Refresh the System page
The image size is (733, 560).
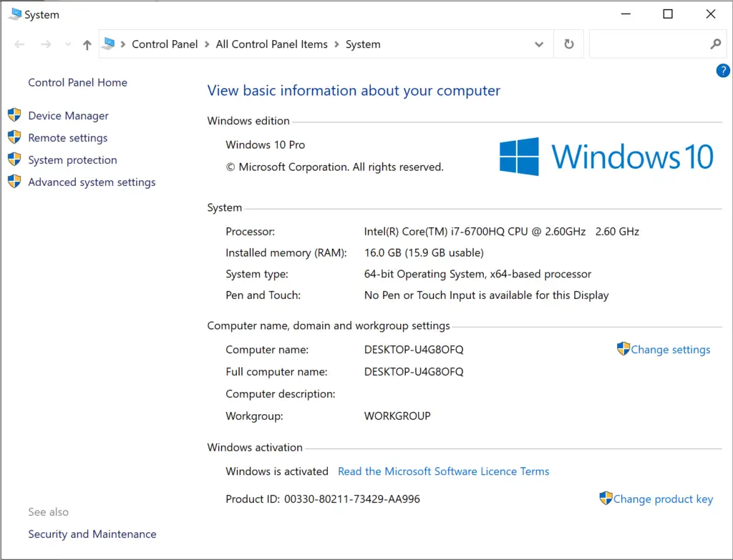click(x=568, y=44)
